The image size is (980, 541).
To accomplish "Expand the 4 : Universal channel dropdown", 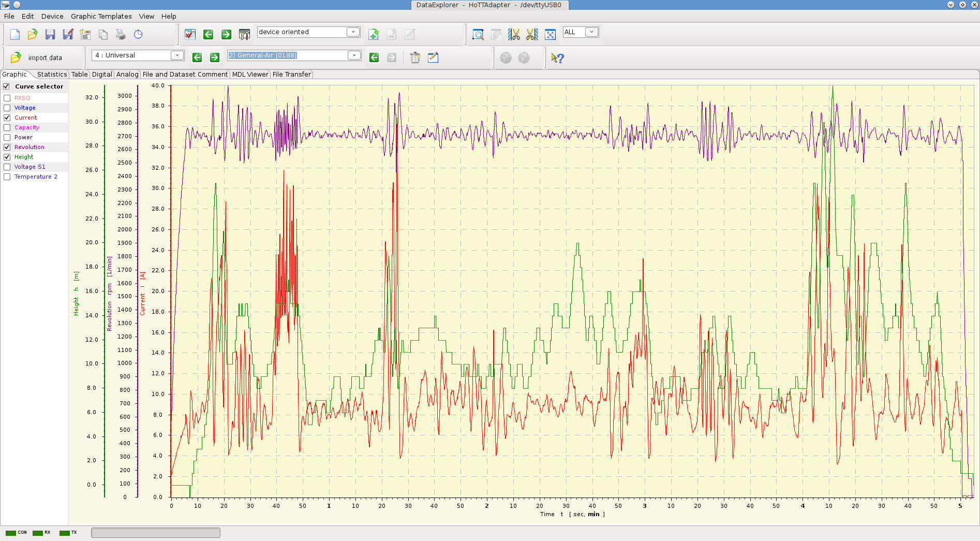I will pyautogui.click(x=177, y=55).
